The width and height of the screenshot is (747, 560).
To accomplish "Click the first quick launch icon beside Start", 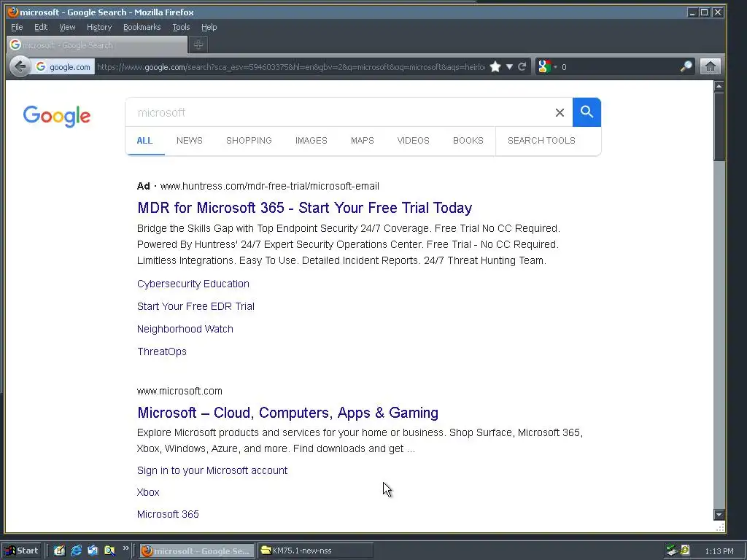I will 59,551.
